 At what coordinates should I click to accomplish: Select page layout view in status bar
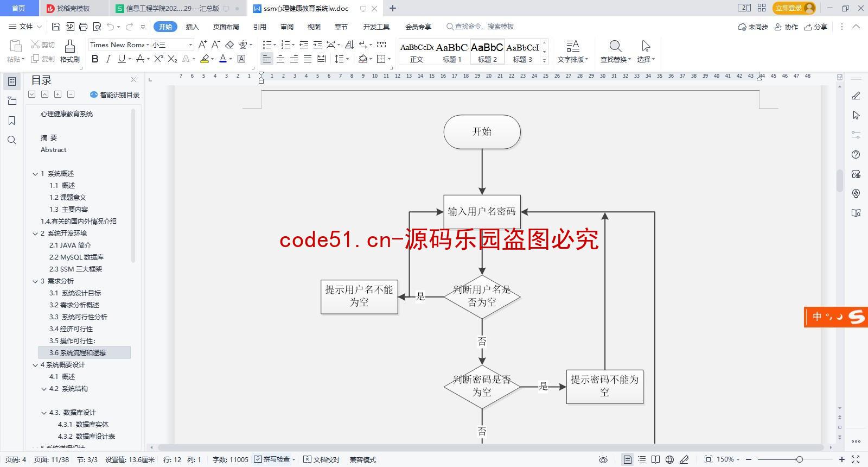tap(627, 459)
